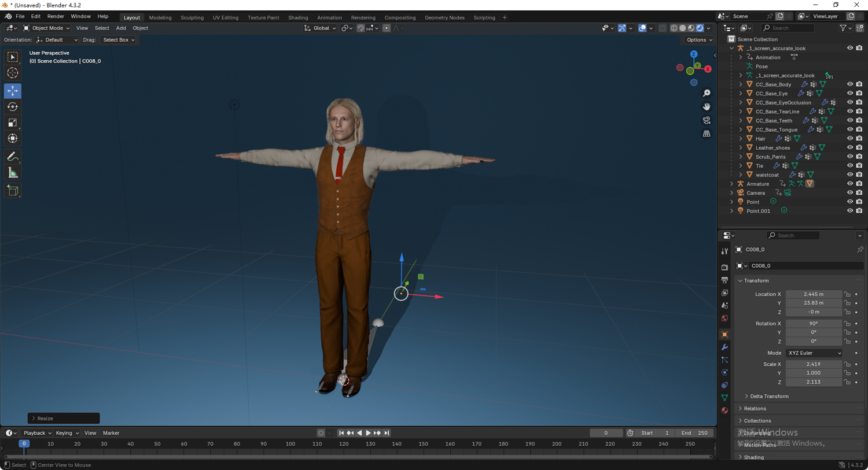The image size is (868, 470).
Task: Open the Output properties tab icon
Action: pos(724,280)
